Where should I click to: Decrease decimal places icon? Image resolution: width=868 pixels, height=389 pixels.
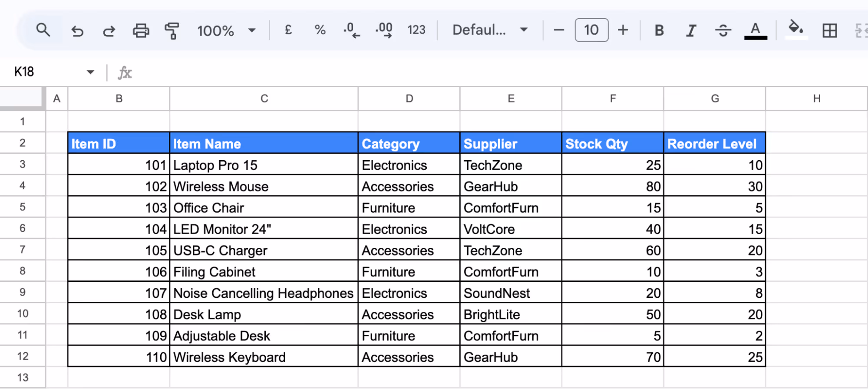(x=351, y=30)
